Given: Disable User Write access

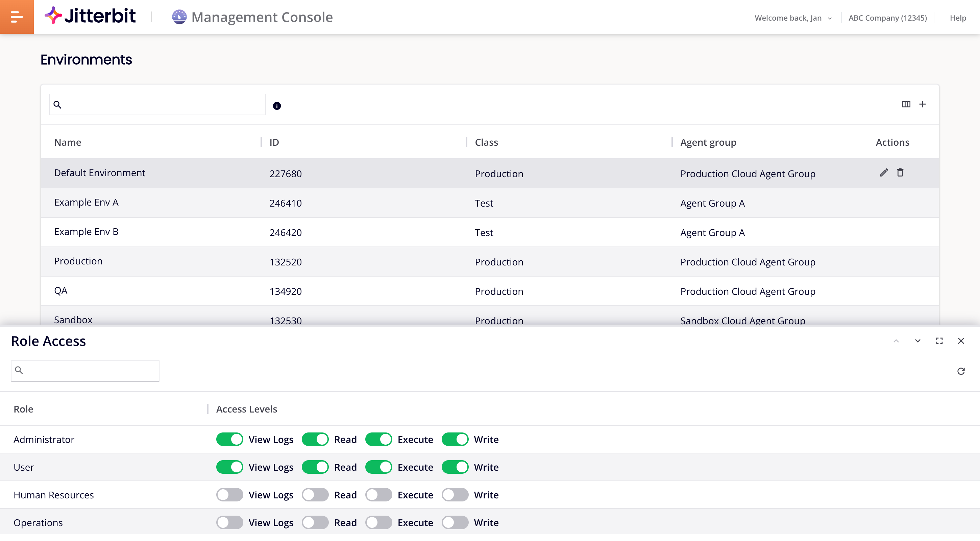Looking at the screenshot, I should tap(456, 467).
